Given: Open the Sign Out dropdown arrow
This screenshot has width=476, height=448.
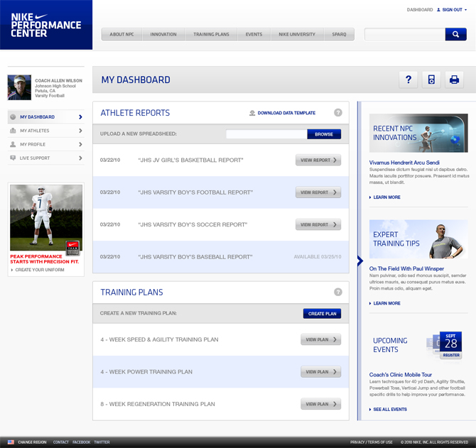Looking at the screenshot, I should [x=465, y=10].
